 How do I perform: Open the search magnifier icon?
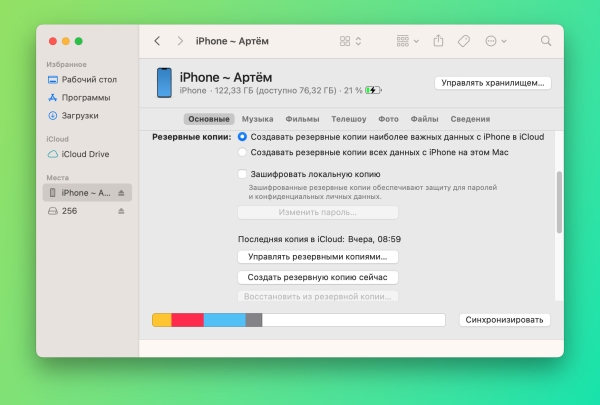pos(546,41)
